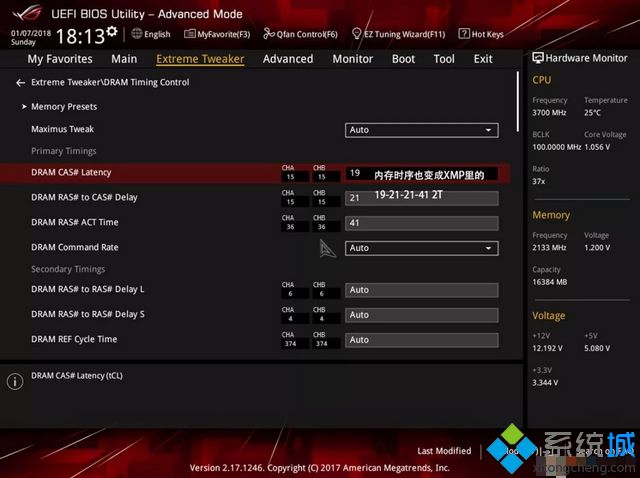Screen dimensions: 640x478
Task: Select DRAM Command Rate label
Action: coord(75,247)
